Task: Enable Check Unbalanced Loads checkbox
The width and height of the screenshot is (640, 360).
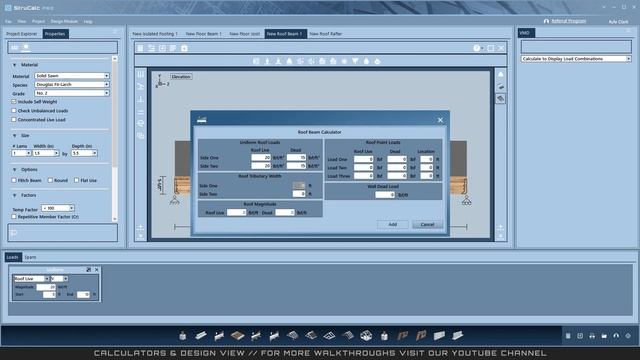Action: [x=14, y=111]
